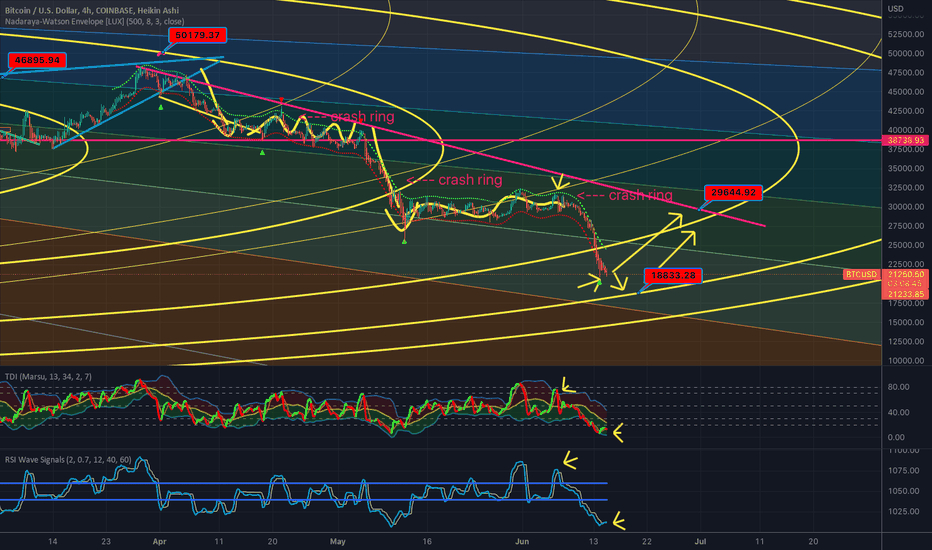932x550 pixels.
Task: Select the RSI Wave Signals indicator legend
Action: (x=68, y=460)
